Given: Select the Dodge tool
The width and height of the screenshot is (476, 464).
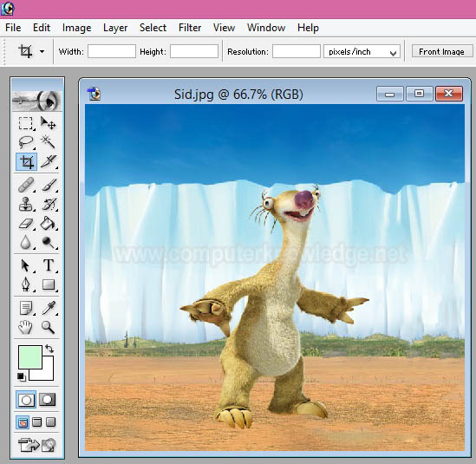Looking at the screenshot, I should [49, 242].
